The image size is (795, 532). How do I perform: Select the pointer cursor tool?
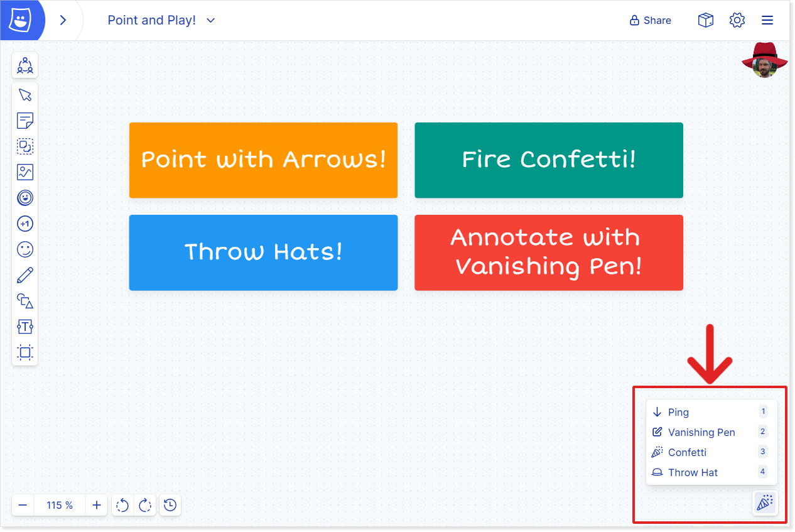click(x=25, y=95)
